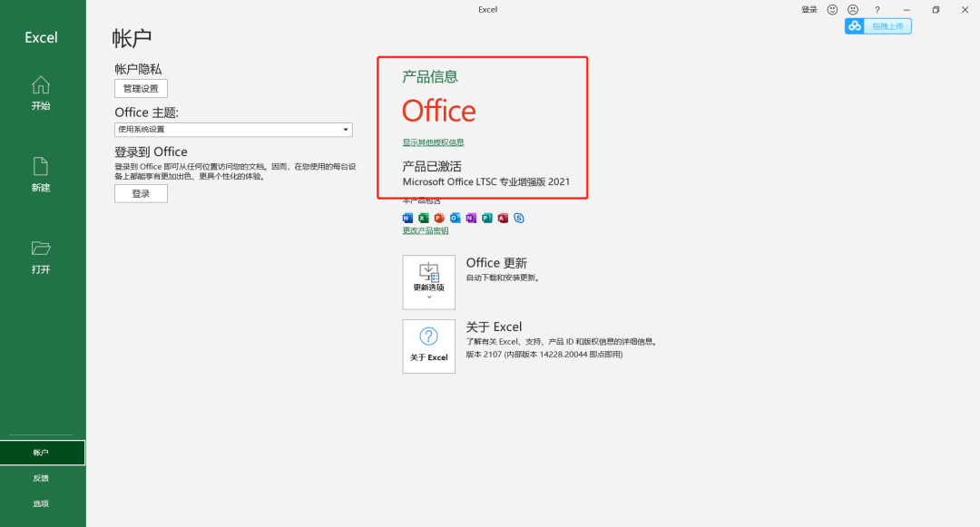Open help via the question mark icon
The width and height of the screenshot is (980, 527).
(x=877, y=9)
